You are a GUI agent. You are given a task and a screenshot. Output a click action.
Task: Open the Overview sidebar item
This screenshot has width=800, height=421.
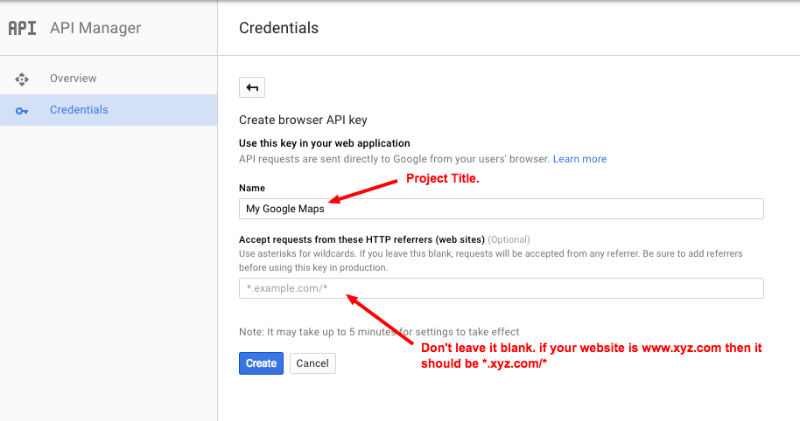pos(73,78)
